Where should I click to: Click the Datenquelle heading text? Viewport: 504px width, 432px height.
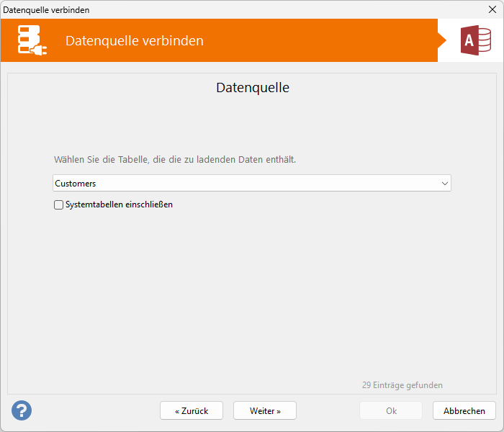[x=253, y=87]
